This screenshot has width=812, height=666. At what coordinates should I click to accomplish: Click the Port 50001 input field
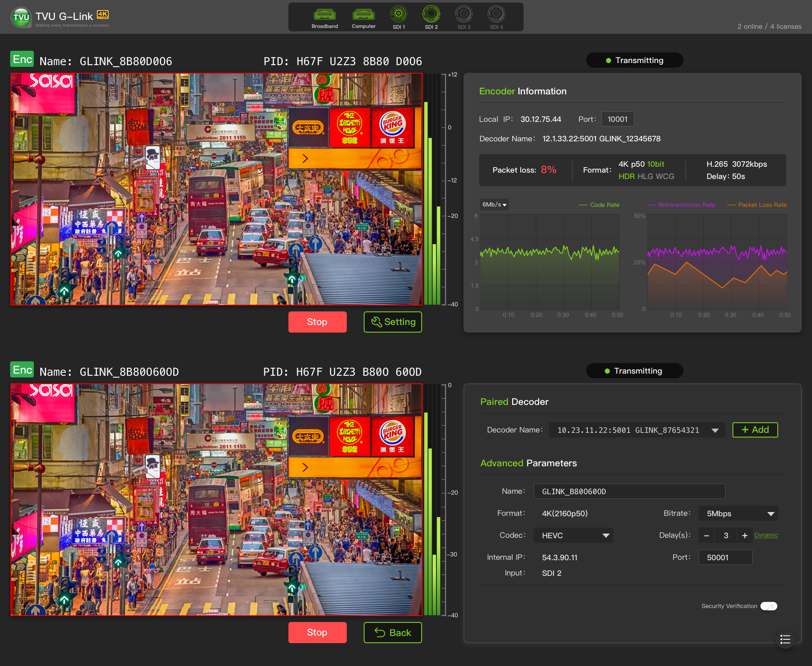[725, 557]
